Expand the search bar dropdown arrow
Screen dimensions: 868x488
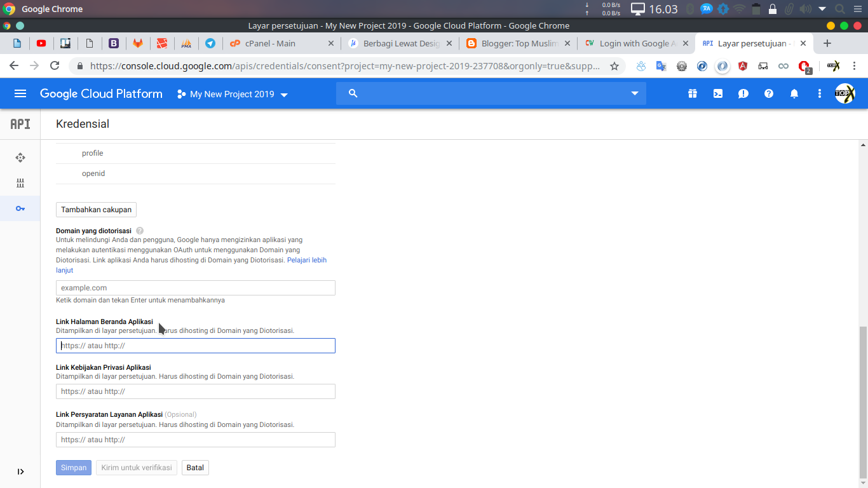pyautogui.click(x=634, y=93)
